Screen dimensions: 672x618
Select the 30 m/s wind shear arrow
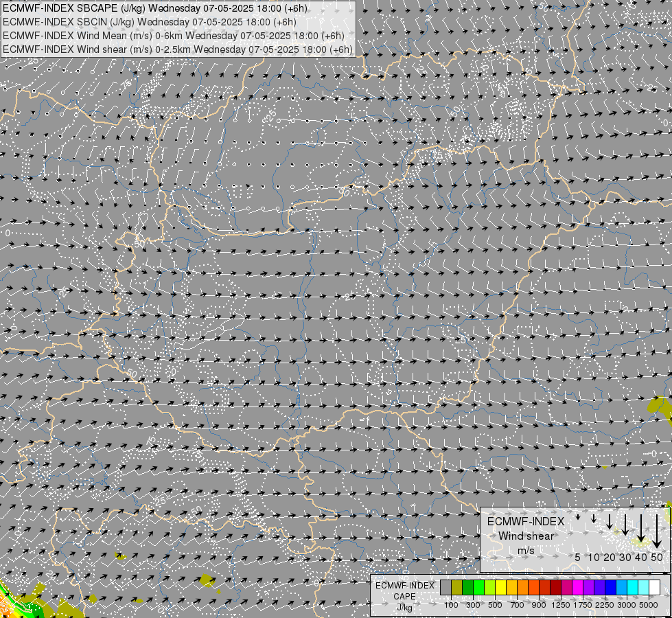click(625, 525)
